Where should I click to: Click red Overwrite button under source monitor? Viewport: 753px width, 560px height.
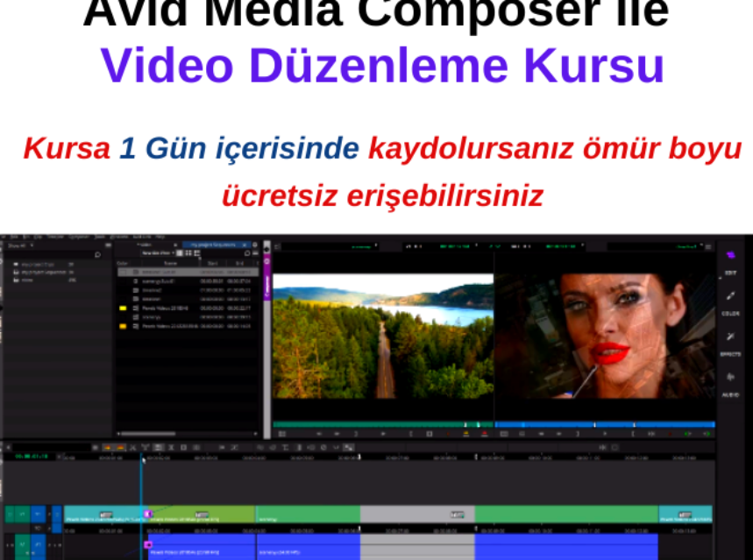pyautogui.click(x=485, y=434)
